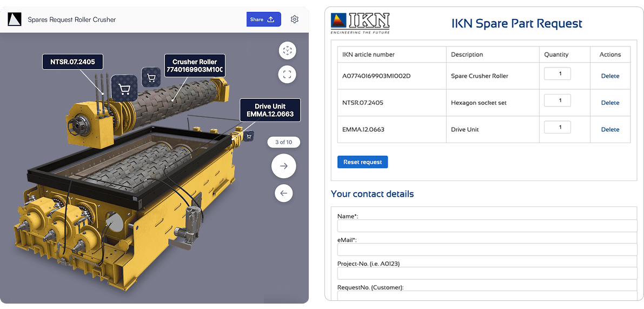The image size is (644, 309).
Task: Click the Actions column header
Action: point(610,54)
